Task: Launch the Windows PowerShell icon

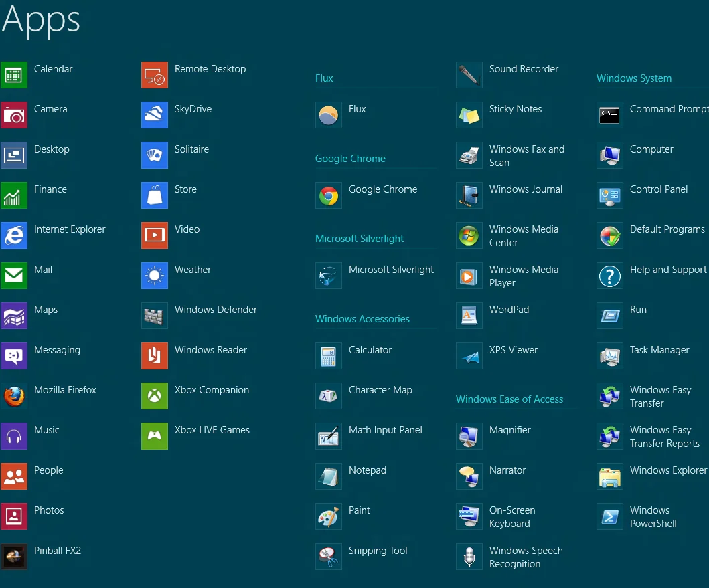Action: [609, 516]
